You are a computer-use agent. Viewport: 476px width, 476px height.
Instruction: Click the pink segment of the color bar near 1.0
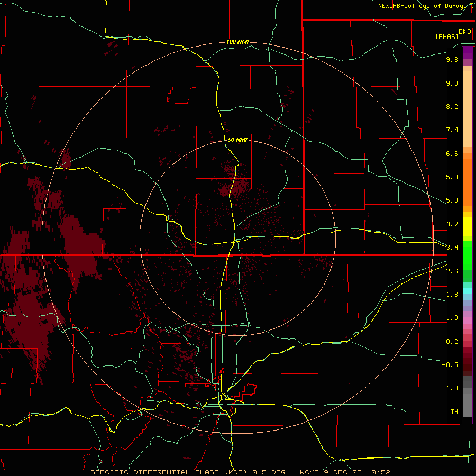point(467,321)
